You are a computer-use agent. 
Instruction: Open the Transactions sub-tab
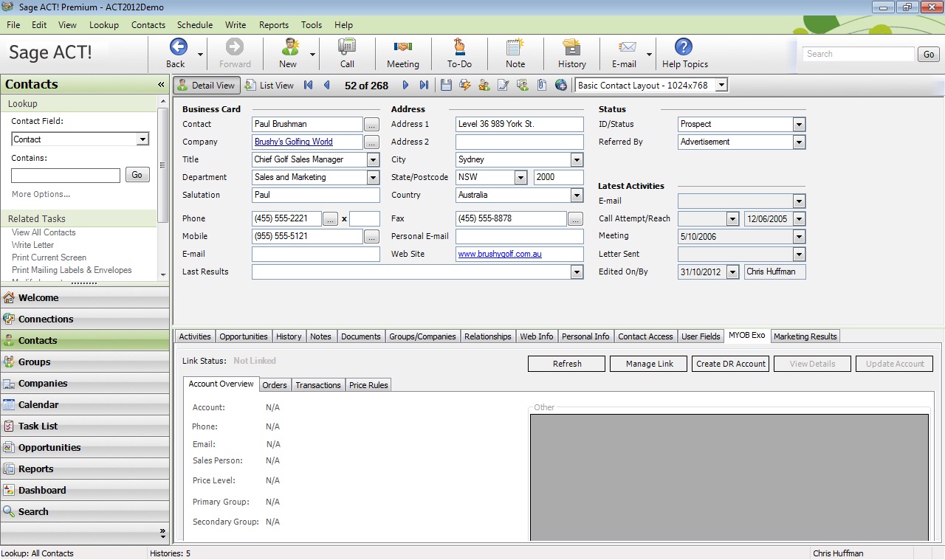[318, 385]
